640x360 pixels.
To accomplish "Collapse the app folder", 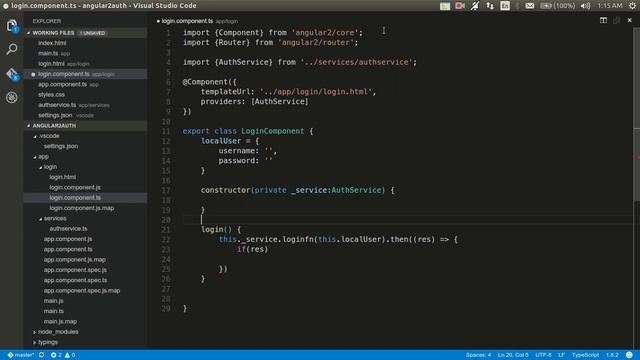I will tap(43, 156).
